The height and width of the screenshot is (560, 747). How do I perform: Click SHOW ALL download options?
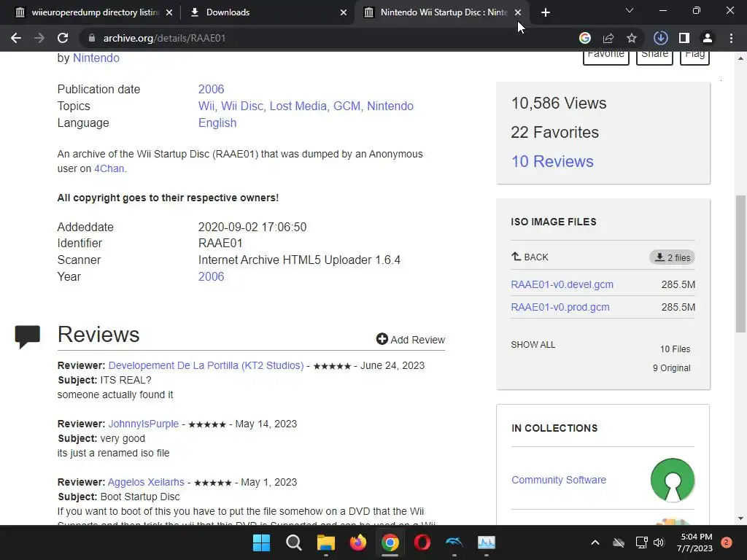[533, 345]
